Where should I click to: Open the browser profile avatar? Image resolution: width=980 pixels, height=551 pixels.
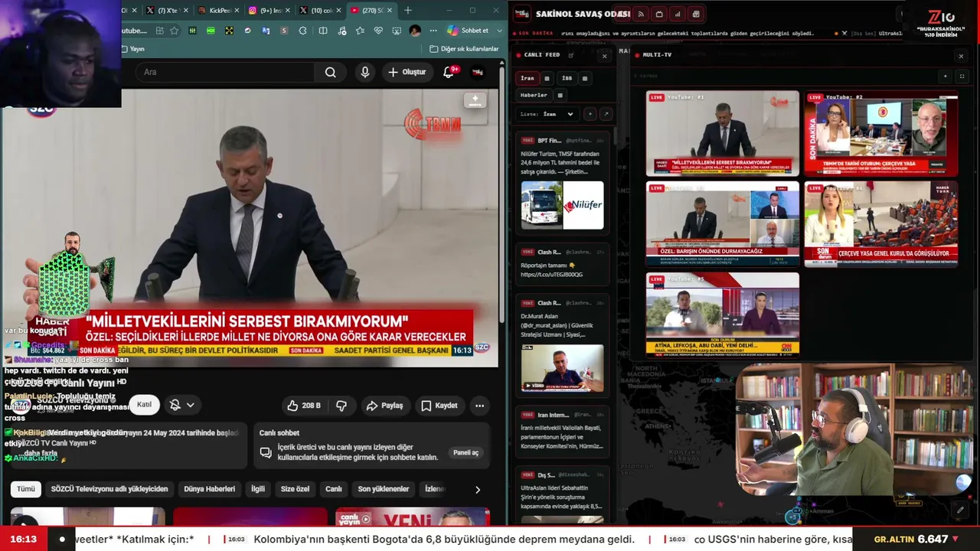415,31
